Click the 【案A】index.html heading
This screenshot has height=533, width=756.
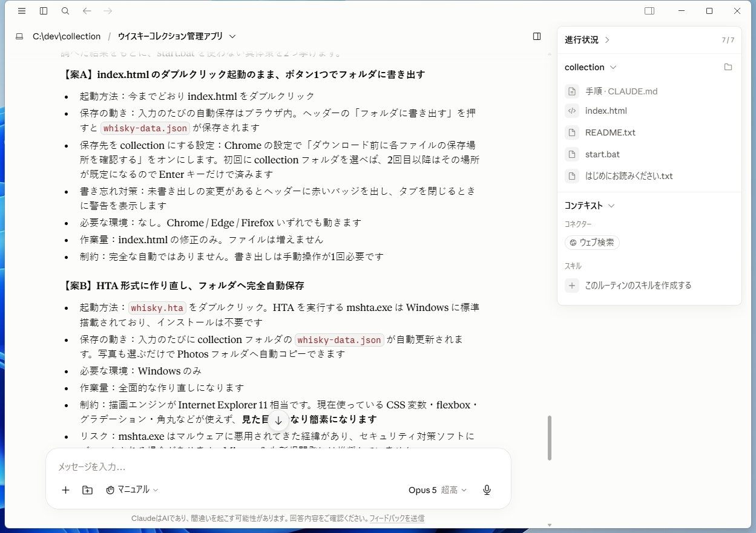tap(243, 74)
